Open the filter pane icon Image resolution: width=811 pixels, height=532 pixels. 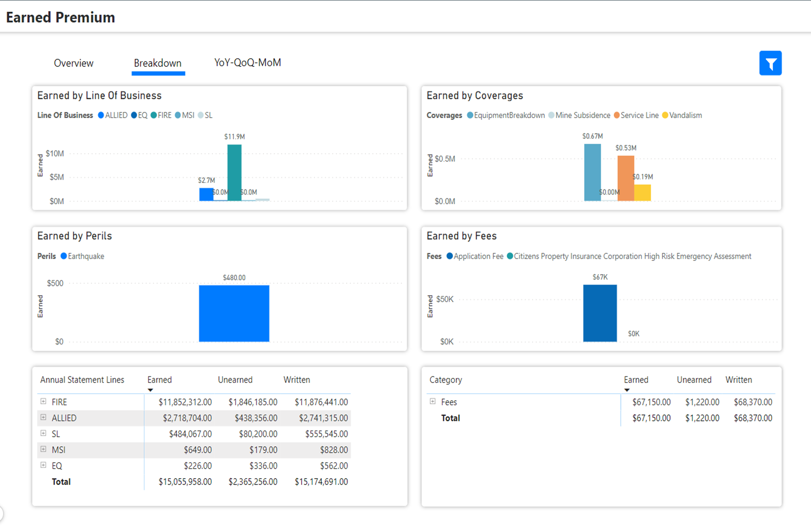(x=770, y=63)
